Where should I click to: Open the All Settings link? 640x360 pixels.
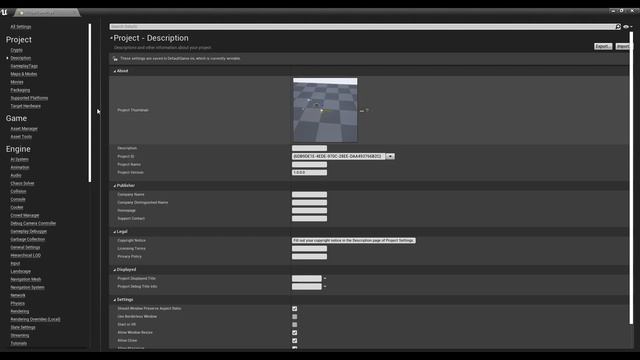(21, 27)
